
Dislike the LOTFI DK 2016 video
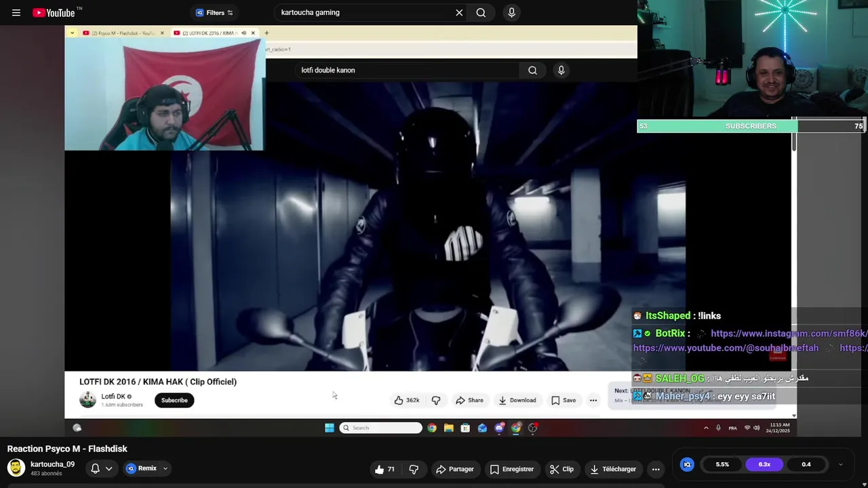point(436,400)
